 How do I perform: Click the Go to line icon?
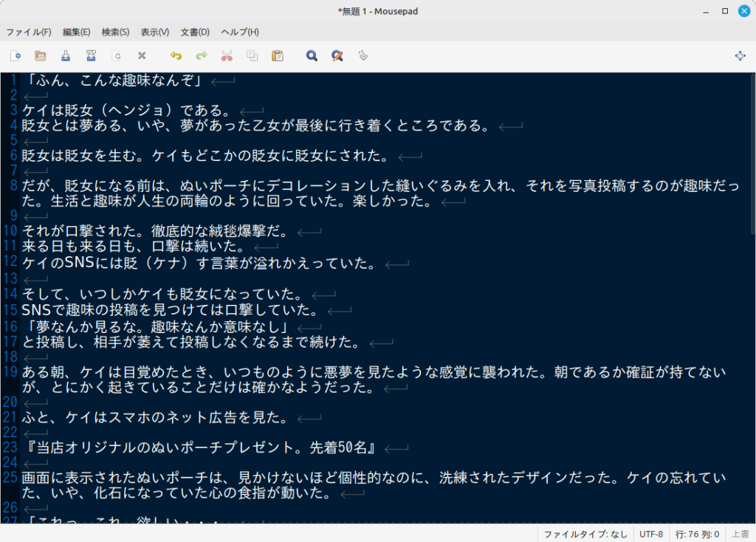[x=362, y=55]
